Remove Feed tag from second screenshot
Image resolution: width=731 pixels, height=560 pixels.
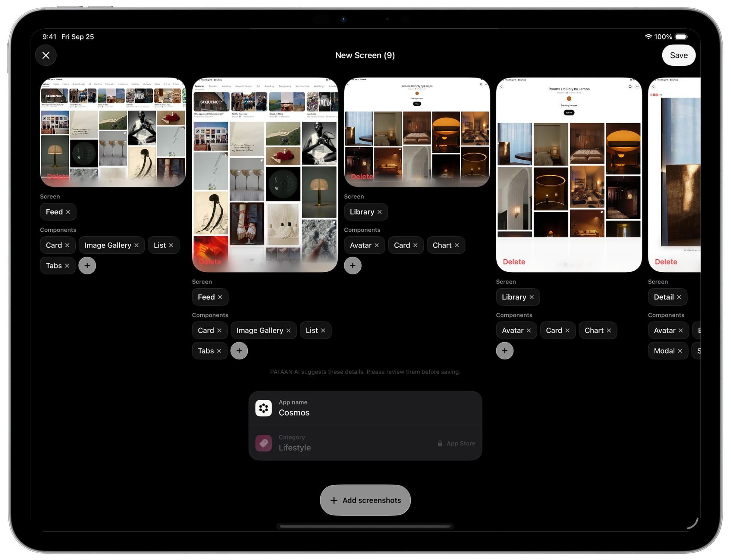220,297
